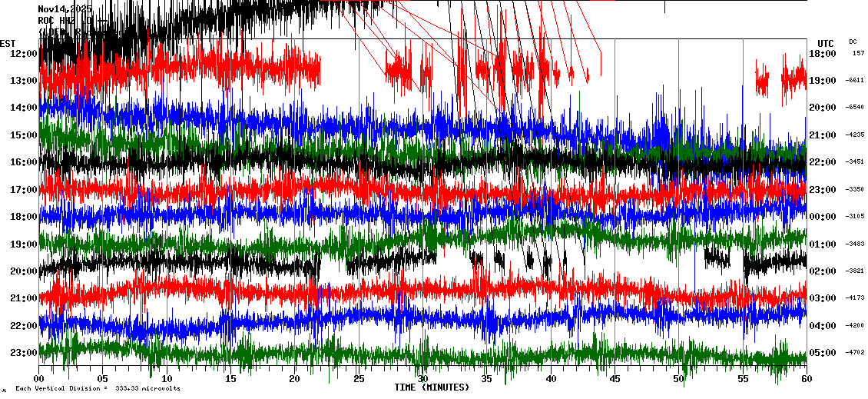Click the 45 minute tick label
This screenshot has width=868, height=399.
615,378
